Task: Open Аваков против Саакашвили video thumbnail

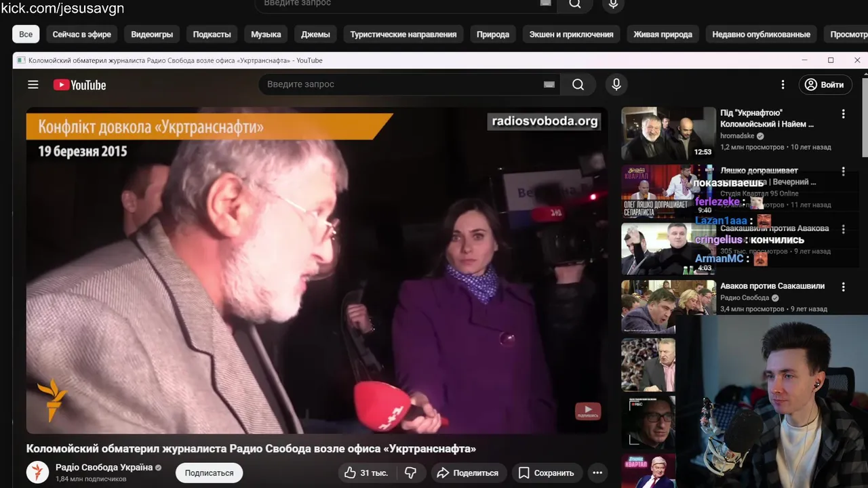Action: [668, 307]
